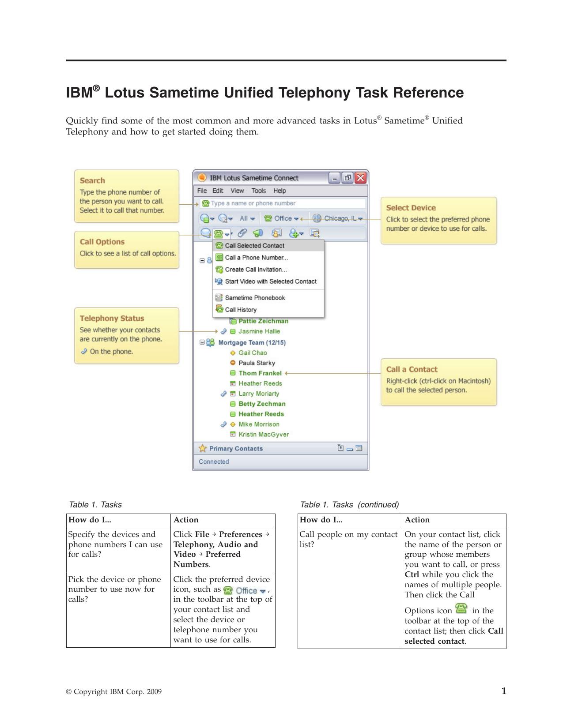Open the All filter dropdown
The width and height of the screenshot is (563, 728).
[x=247, y=218]
